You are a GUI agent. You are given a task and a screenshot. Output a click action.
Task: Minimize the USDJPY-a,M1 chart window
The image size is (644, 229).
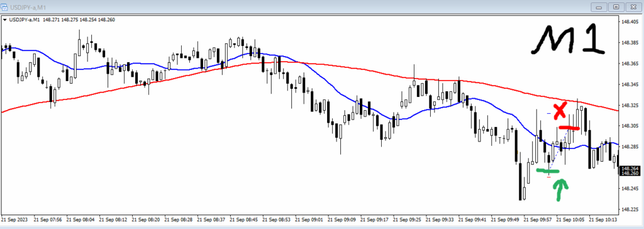(599, 7)
